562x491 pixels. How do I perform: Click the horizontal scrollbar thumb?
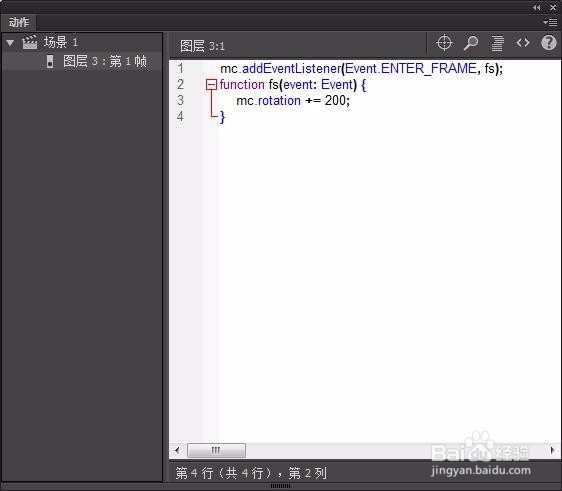(x=216, y=450)
